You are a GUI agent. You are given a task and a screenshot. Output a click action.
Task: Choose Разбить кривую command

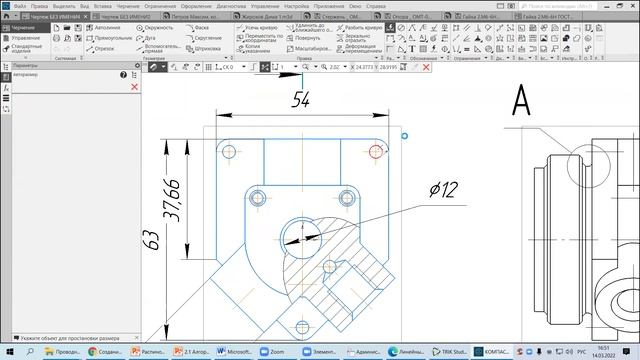[x=360, y=28]
